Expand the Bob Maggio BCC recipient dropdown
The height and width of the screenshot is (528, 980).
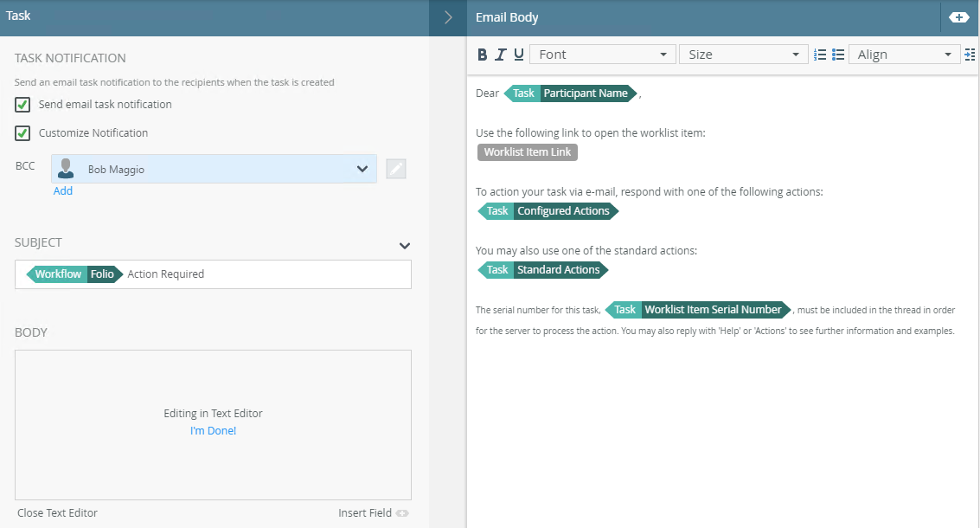point(362,170)
